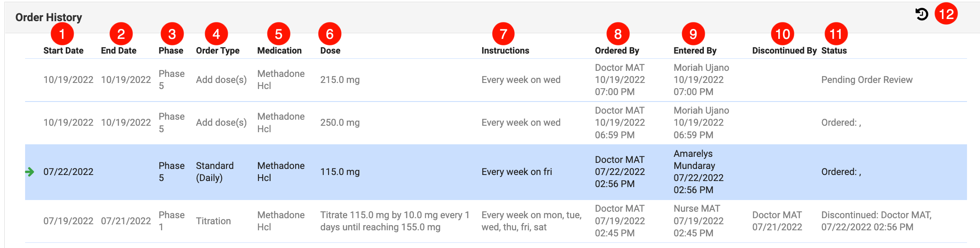Select the Pending Order Review status row
Viewport: 980px width, 248px height.
click(x=867, y=80)
